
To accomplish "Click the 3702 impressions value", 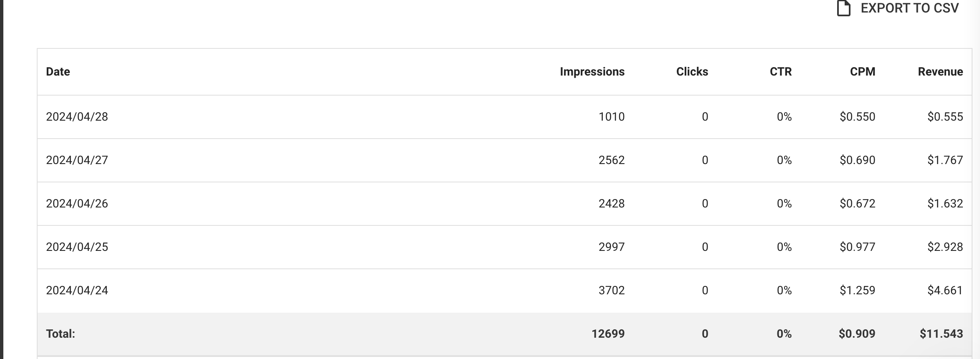I will (611, 291).
